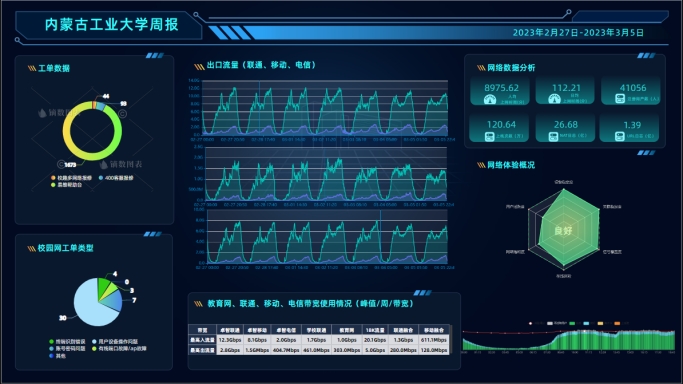683x384 pixels.
Task: Click striped marker icon beside 工单数据 title
Action: tap(32, 68)
